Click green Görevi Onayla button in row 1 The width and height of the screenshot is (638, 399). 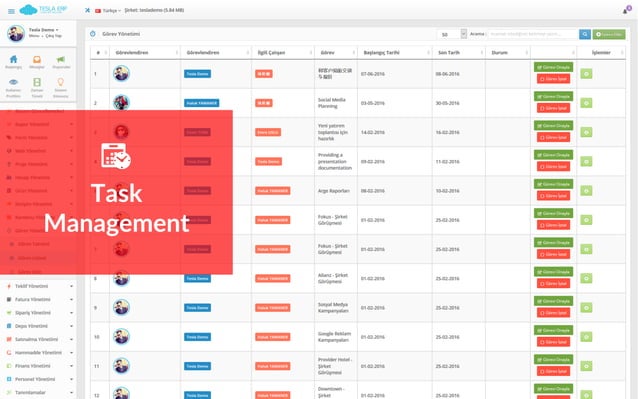[x=553, y=67]
